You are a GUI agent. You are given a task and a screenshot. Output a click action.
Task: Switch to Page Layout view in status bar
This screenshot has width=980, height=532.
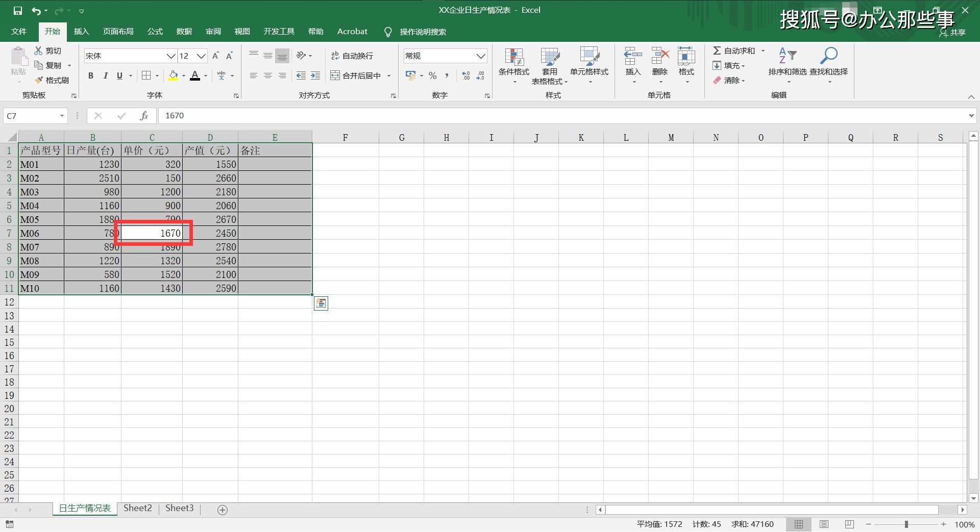click(x=824, y=524)
